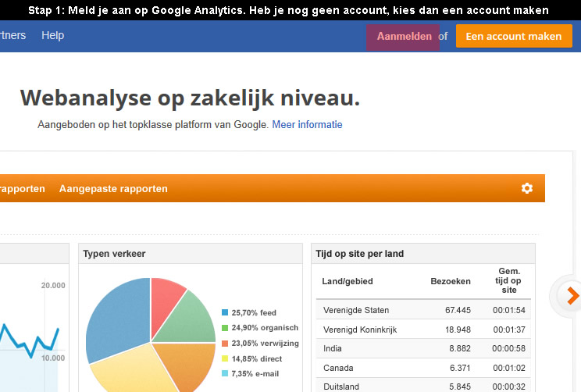Screen dimensions: 581x392
Task: Select the India row in table
Action: [423, 348]
